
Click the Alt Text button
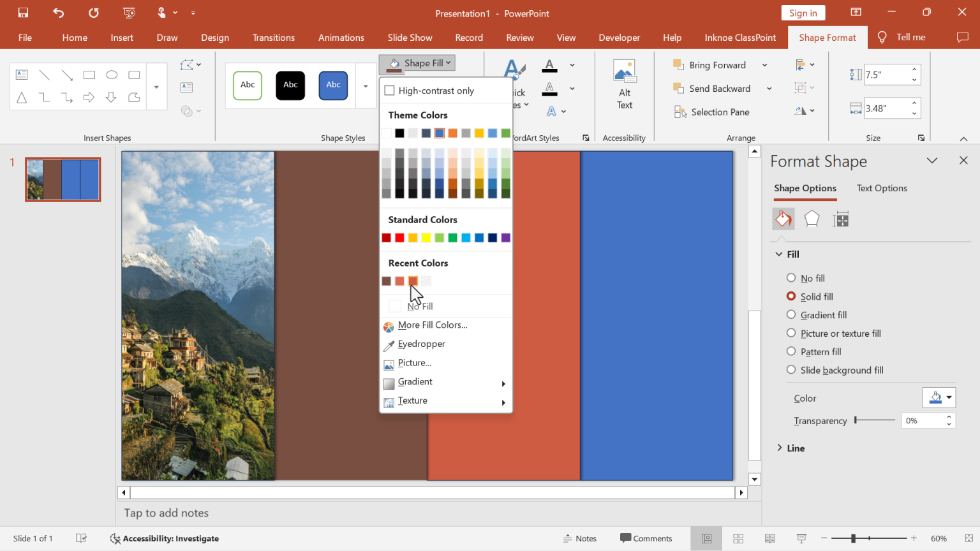coord(624,84)
